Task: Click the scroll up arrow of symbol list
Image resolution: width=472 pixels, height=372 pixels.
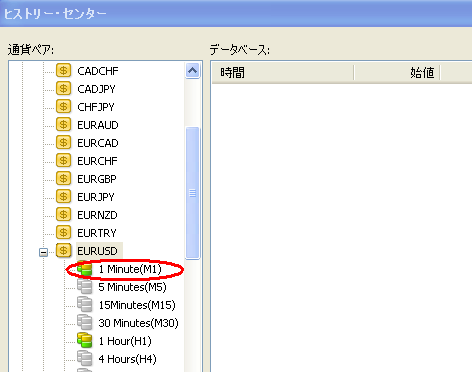Action: [x=192, y=71]
